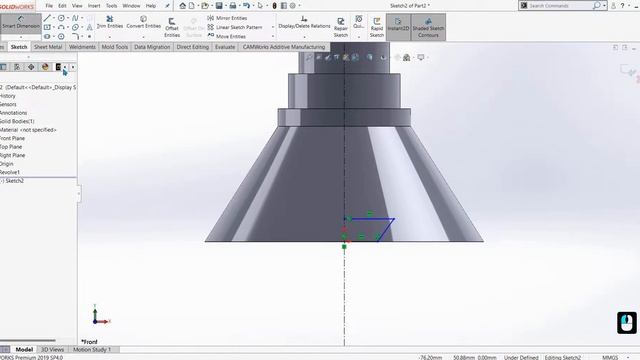Switch to the Direct Editing tab
640x360 pixels.
193,47
